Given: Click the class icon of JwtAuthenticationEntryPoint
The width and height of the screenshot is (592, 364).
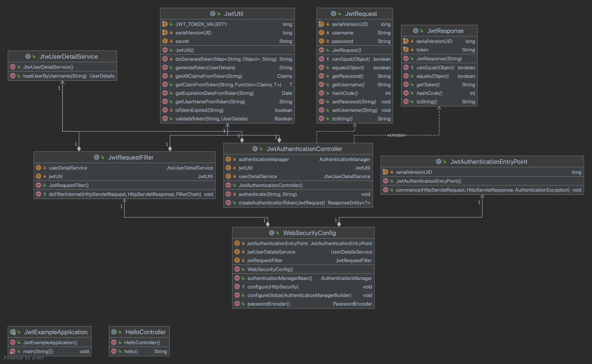Looking at the screenshot, I should click(x=439, y=161).
